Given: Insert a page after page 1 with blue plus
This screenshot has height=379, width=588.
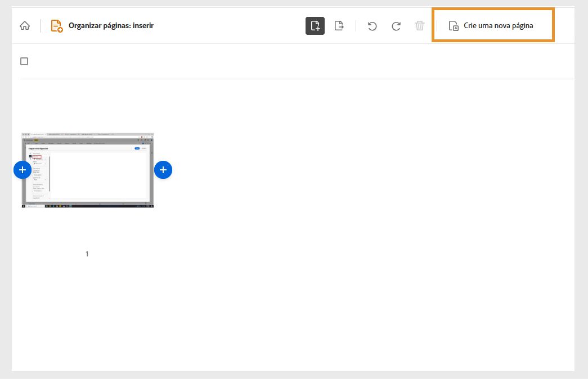Looking at the screenshot, I should [163, 169].
